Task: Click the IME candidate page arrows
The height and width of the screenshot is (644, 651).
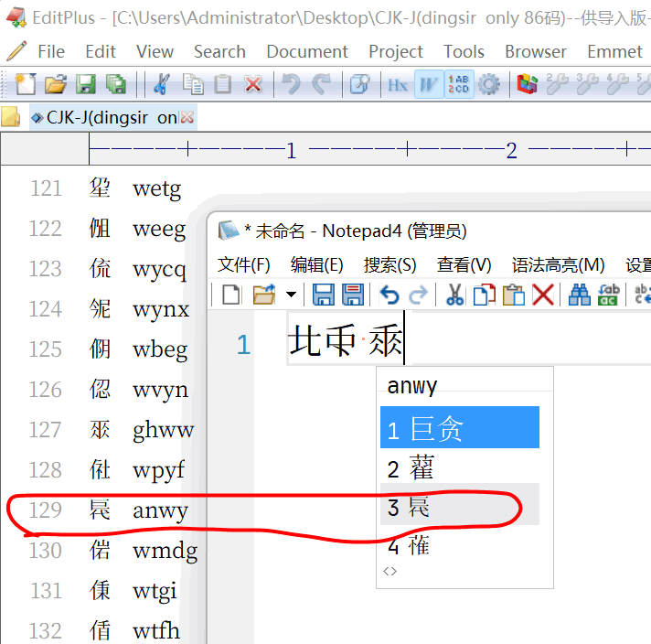Action: pyautogui.click(x=390, y=572)
